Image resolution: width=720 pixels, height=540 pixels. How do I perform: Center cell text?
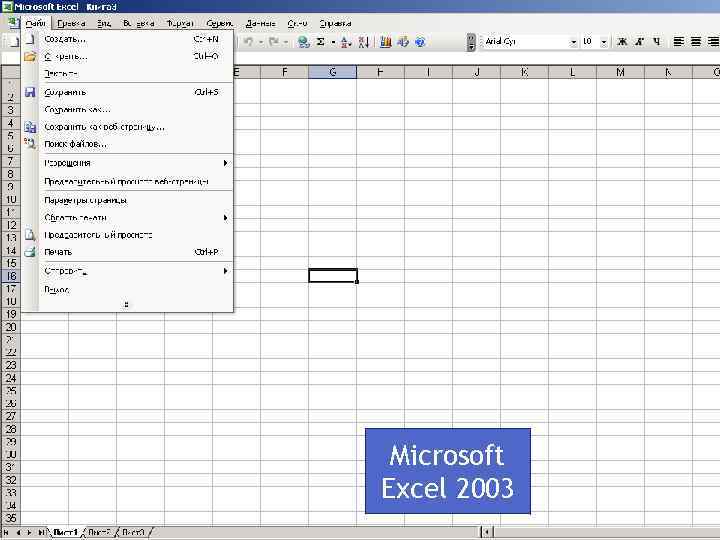[696, 42]
